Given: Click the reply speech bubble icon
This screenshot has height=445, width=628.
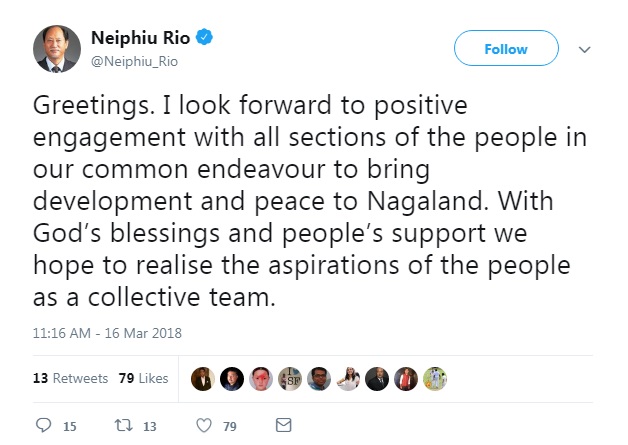Looking at the screenshot, I should pos(44,425).
